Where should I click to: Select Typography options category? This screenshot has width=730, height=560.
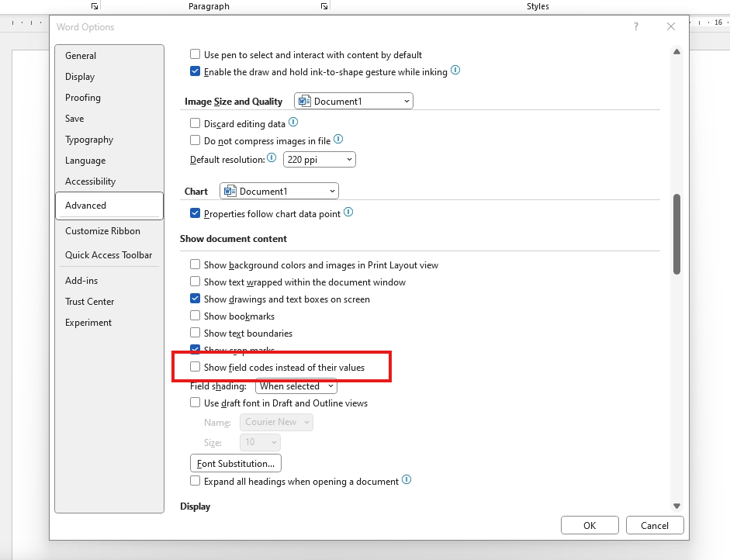pos(109,140)
